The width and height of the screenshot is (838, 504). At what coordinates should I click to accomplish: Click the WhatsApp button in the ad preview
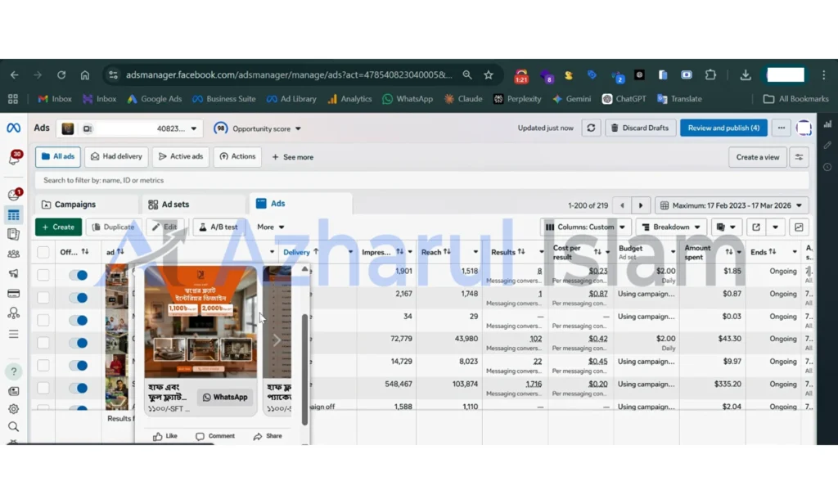pos(225,397)
